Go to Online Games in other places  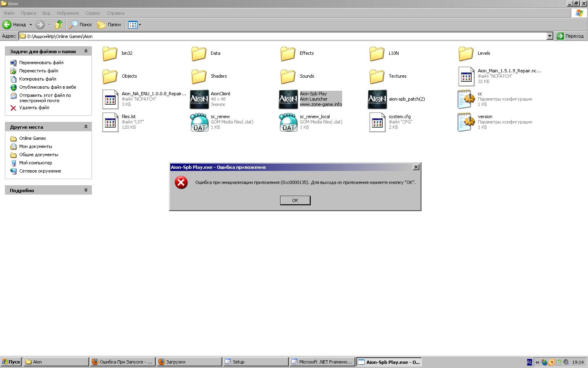[x=32, y=138]
